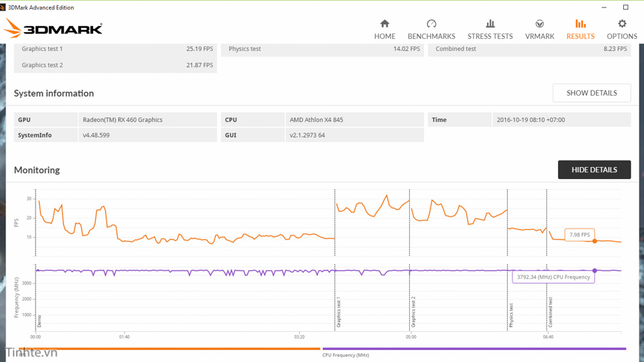This screenshot has height=362, width=644.
Task: Click the Physics test result row
Action: point(323,49)
